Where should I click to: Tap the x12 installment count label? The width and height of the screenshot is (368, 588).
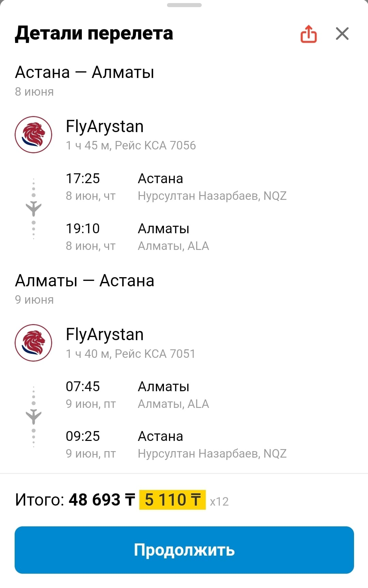219,502
